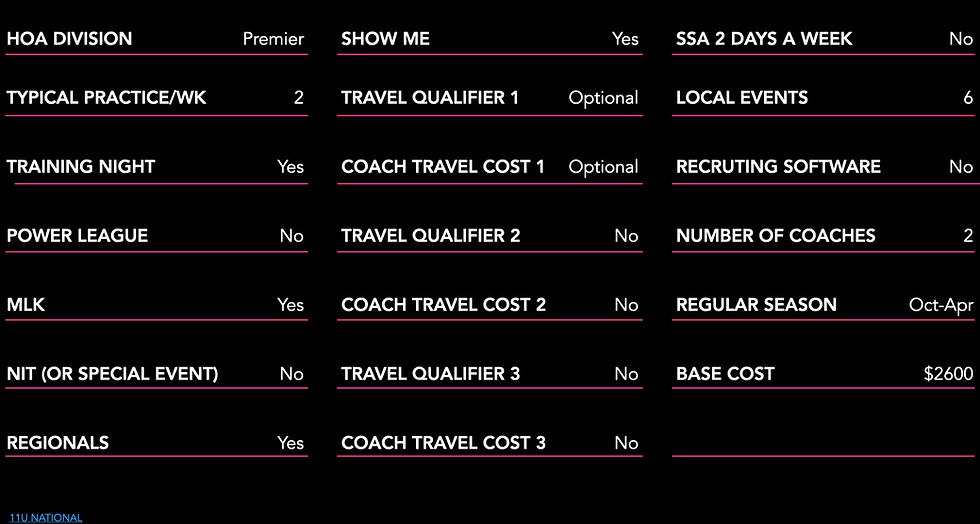The height and width of the screenshot is (524, 980).
Task: Open the 11U NATIONAL link
Action: pyautogui.click(x=46, y=518)
